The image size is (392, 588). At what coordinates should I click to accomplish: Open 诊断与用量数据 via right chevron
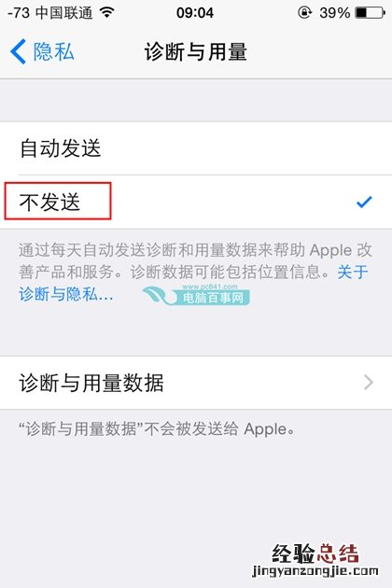(369, 383)
